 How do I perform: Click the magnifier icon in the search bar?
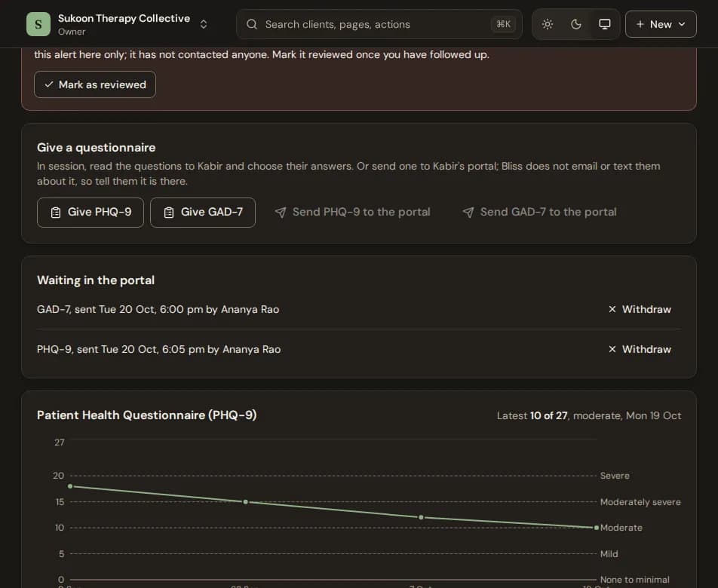pos(252,24)
